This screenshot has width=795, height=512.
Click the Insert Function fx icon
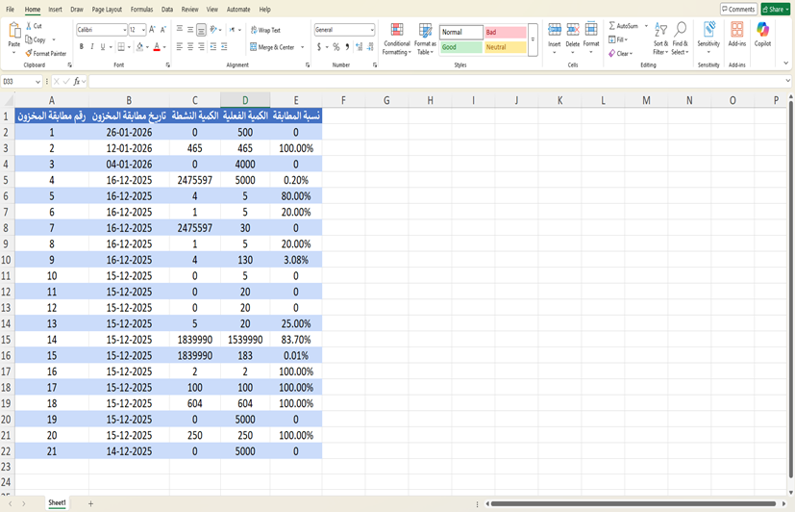click(x=76, y=81)
